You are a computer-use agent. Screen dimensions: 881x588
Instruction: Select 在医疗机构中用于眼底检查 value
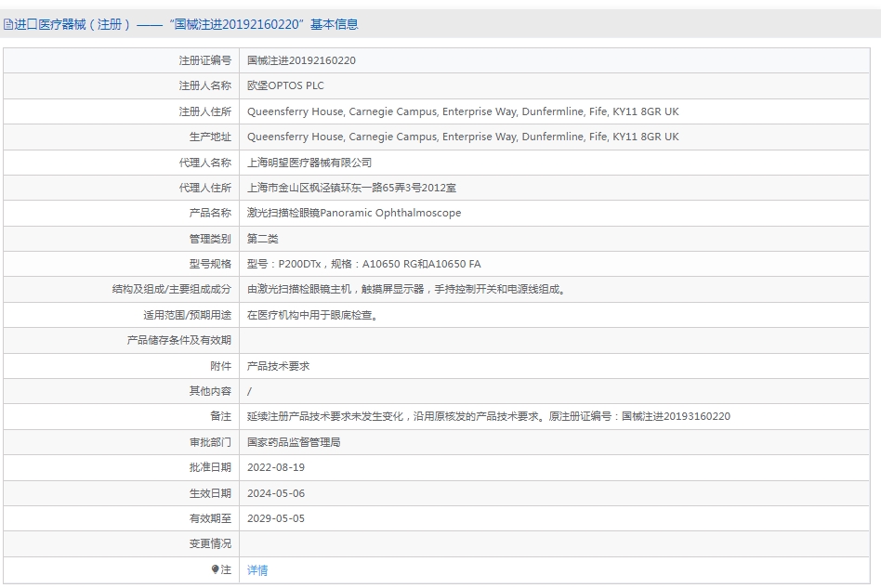[312, 315]
